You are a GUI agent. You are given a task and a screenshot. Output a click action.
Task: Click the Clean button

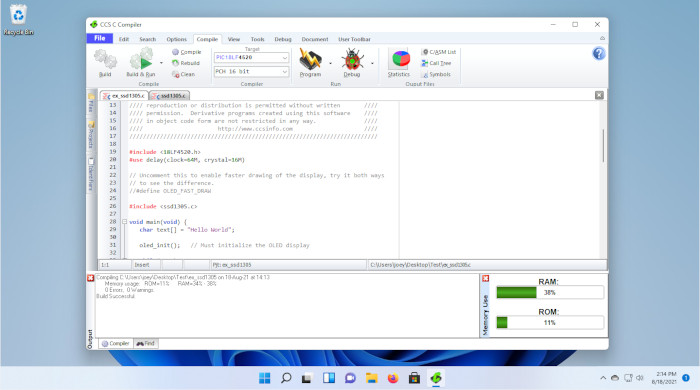click(183, 75)
